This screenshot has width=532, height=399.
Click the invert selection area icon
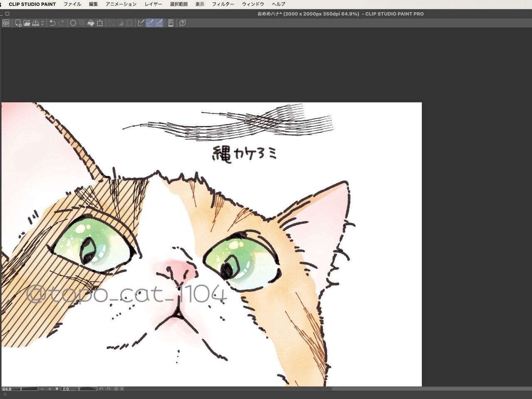pyautogui.click(x=121, y=23)
